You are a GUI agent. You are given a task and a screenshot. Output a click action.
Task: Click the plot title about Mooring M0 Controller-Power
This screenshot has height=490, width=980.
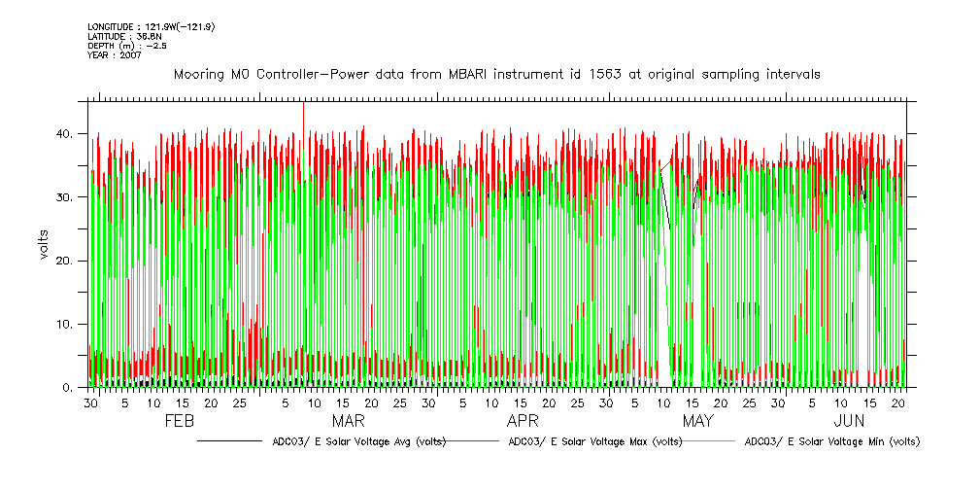click(496, 74)
